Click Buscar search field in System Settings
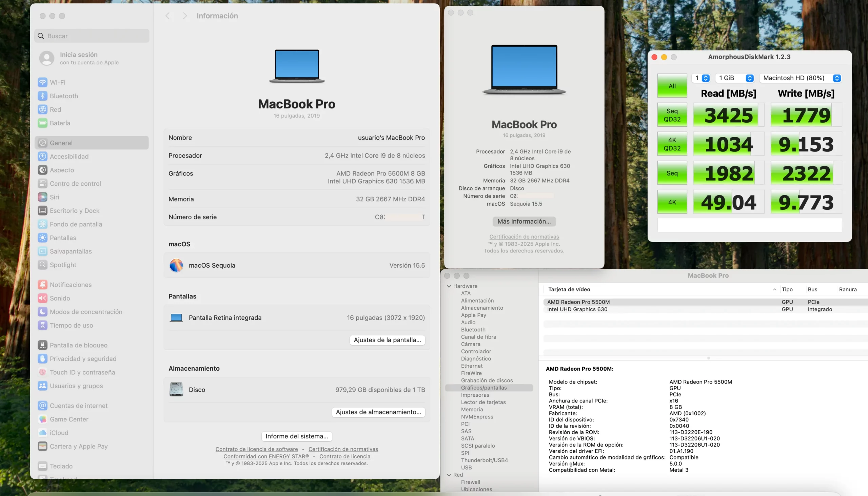868x496 pixels. (x=92, y=36)
